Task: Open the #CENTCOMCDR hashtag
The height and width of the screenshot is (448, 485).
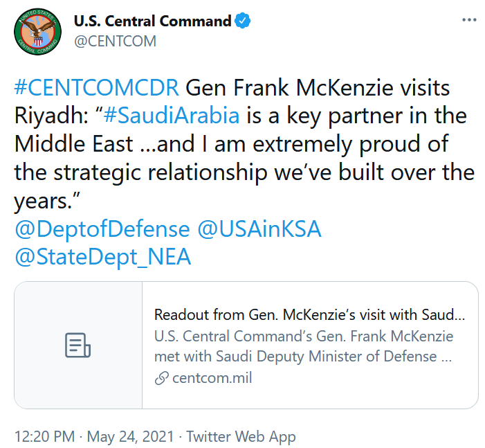Action: pyautogui.click(x=96, y=87)
